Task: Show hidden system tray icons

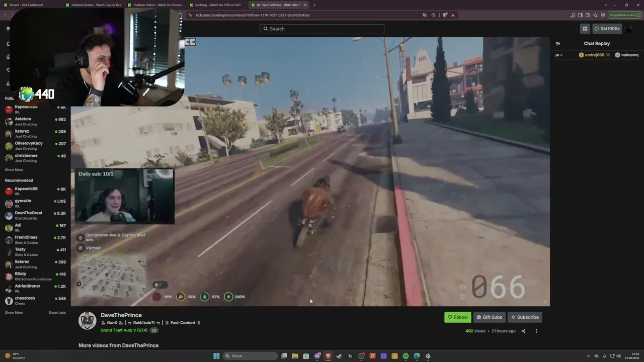Action: click(x=588, y=356)
